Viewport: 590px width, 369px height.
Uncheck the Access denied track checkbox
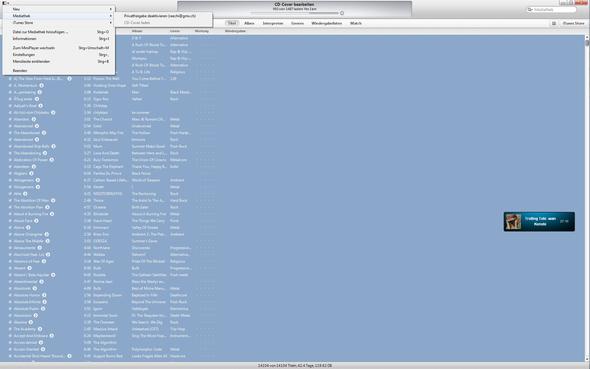[10, 343]
